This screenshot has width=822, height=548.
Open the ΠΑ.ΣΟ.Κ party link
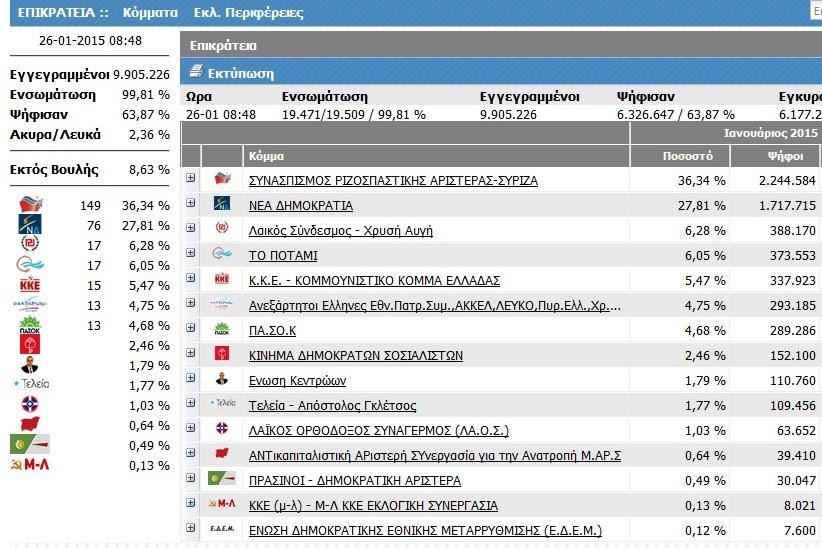pyautogui.click(x=273, y=331)
